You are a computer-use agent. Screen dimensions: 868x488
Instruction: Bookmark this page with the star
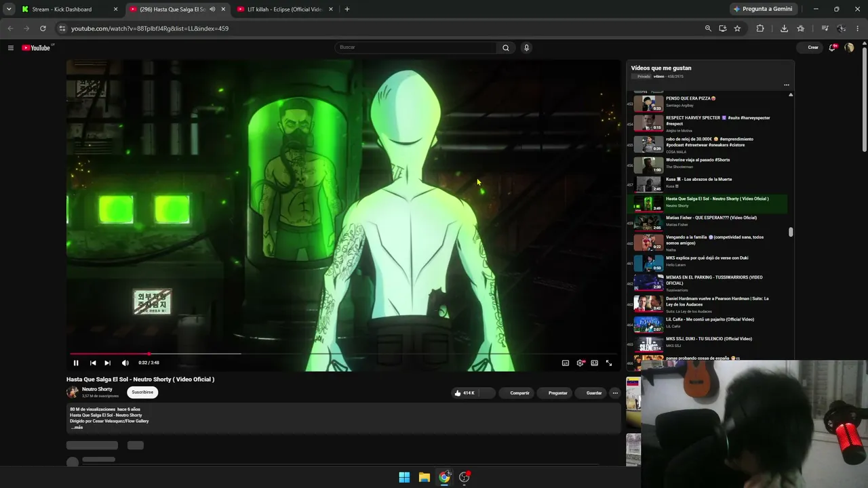[737, 28]
